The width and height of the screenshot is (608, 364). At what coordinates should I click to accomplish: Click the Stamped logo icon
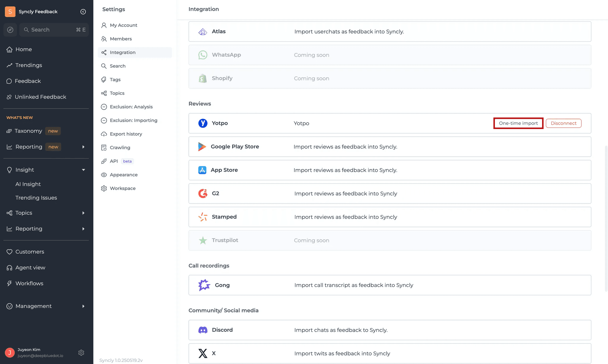click(203, 217)
